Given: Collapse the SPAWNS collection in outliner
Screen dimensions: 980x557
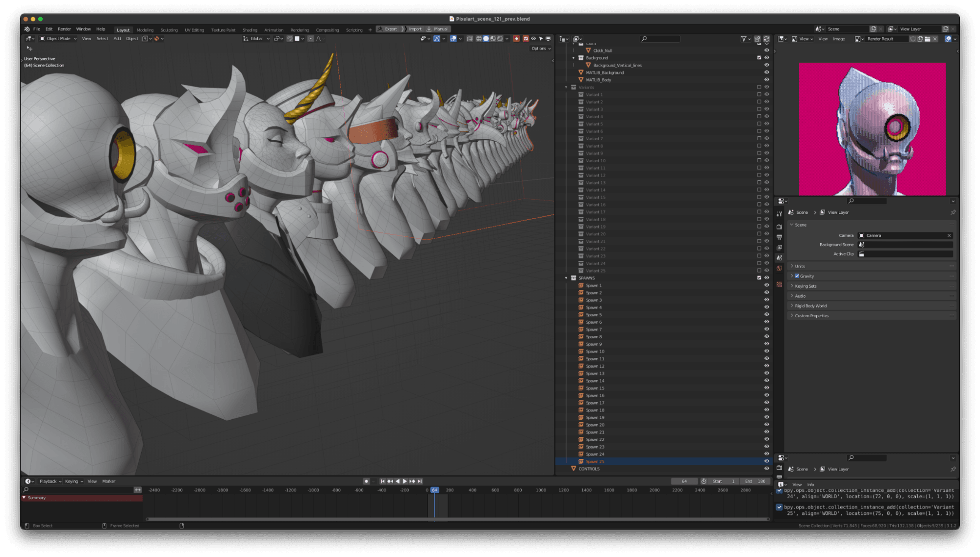Looking at the screenshot, I should 566,278.
